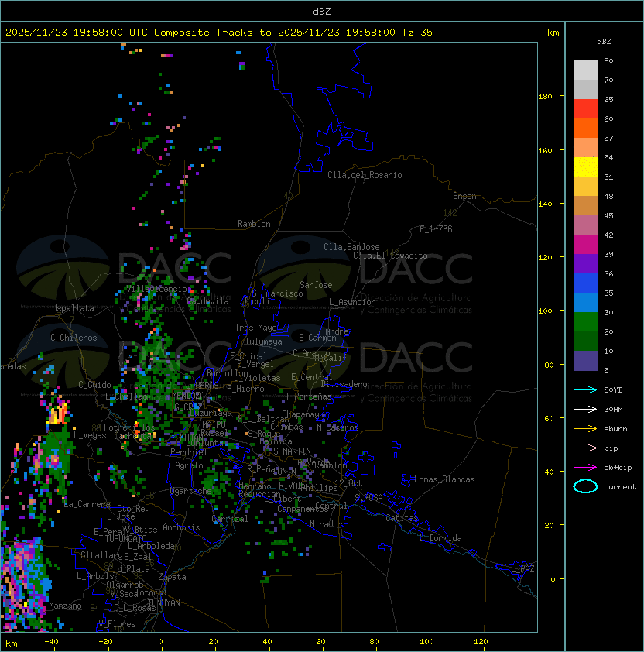Click the '30HM' legend label
The width and height of the screenshot is (644, 652).
click(613, 409)
